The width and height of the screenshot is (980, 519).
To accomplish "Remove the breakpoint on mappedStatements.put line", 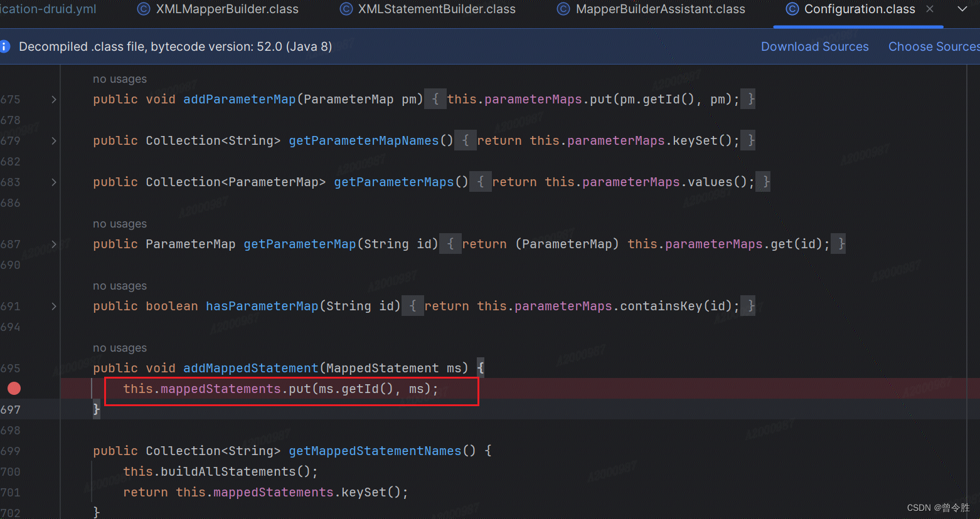I will click(x=14, y=389).
